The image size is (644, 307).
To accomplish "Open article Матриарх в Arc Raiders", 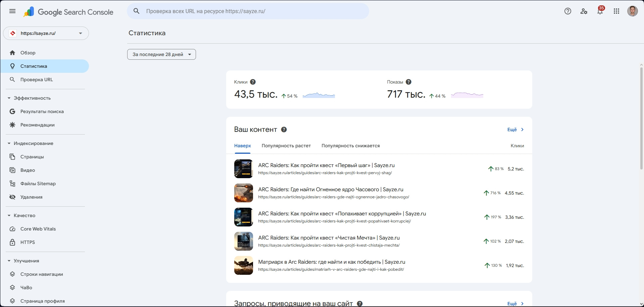I will coord(332,262).
